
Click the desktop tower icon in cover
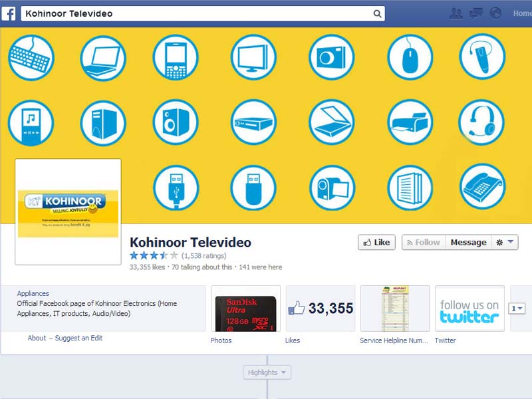(x=103, y=123)
